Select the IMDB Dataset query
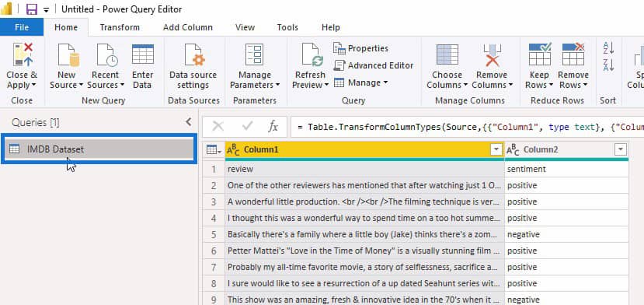 [99, 149]
